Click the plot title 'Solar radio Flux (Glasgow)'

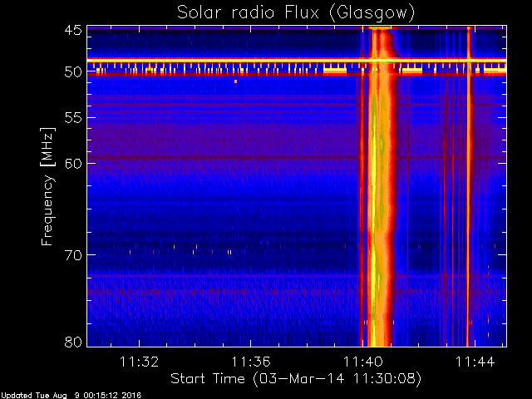296,13
